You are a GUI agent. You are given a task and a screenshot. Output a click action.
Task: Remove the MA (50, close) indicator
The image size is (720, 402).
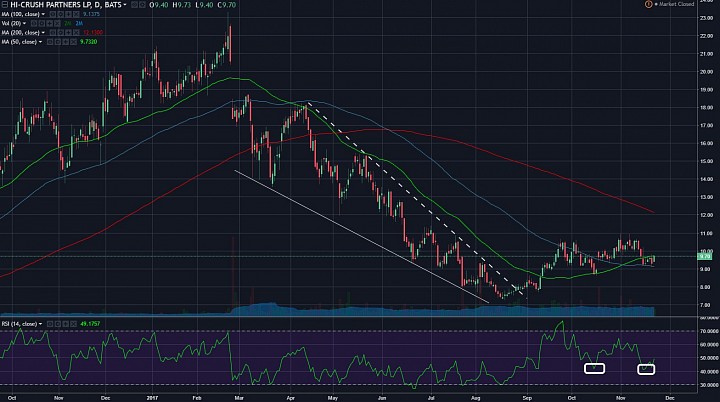tap(73, 42)
